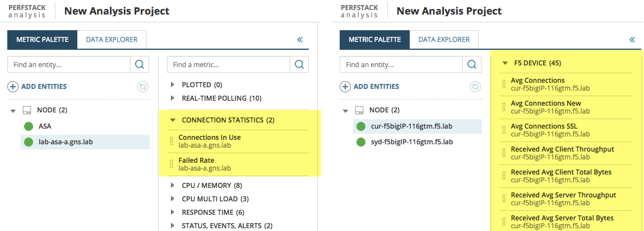Click the green status icon next to ASA
Viewport: 644px width, 231px height.
pyautogui.click(x=29, y=126)
